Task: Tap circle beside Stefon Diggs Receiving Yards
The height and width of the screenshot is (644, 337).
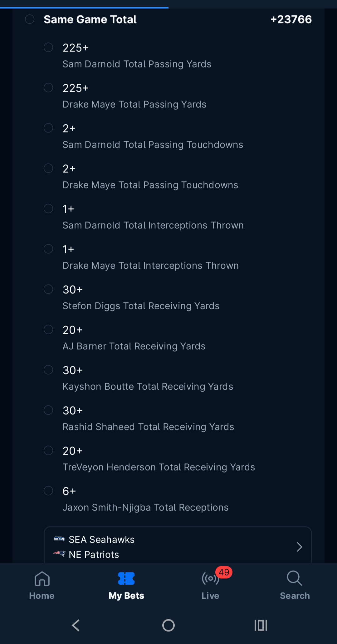Action: click(x=48, y=289)
